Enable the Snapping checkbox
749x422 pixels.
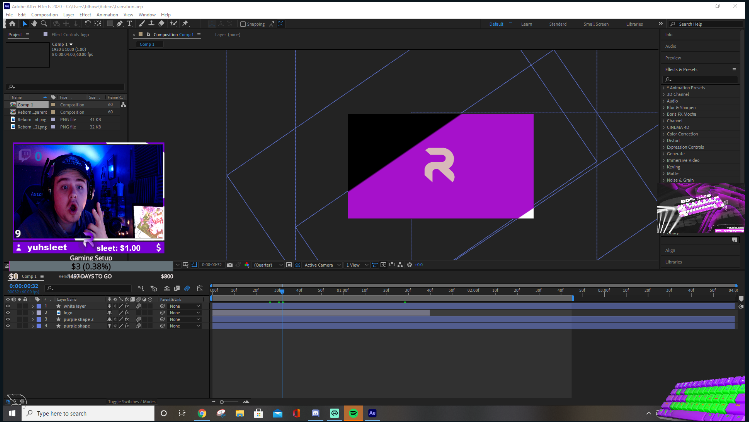point(243,24)
